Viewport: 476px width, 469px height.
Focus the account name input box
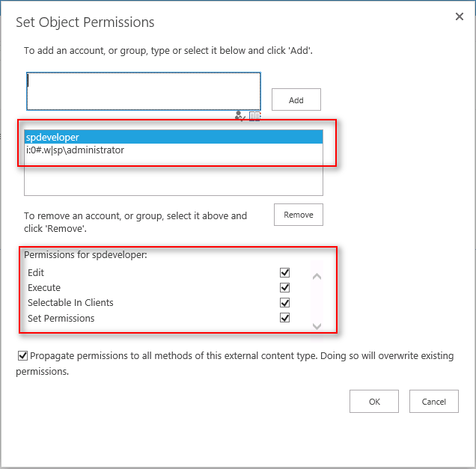click(x=143, y=91)
